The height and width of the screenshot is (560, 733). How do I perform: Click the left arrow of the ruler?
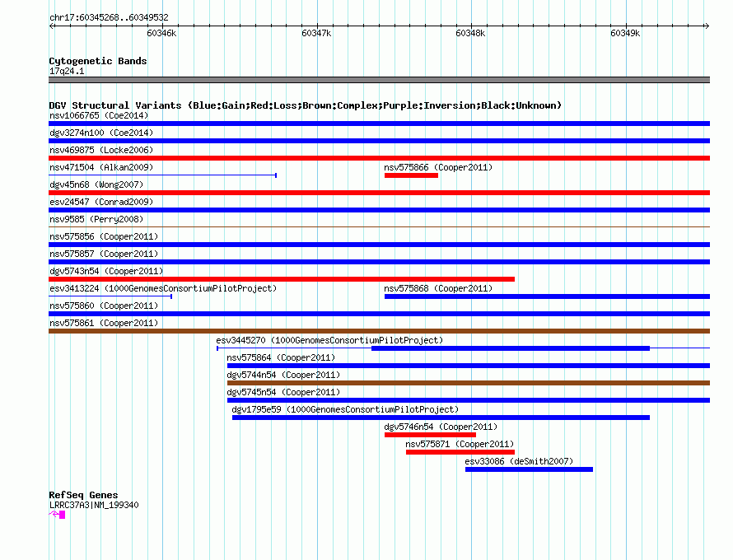[51, 26]
